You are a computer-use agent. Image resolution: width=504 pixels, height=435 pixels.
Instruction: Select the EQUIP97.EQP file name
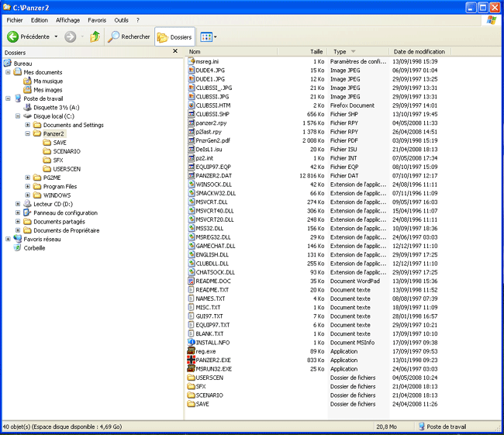pyautogui.click(x=213, y=167)
